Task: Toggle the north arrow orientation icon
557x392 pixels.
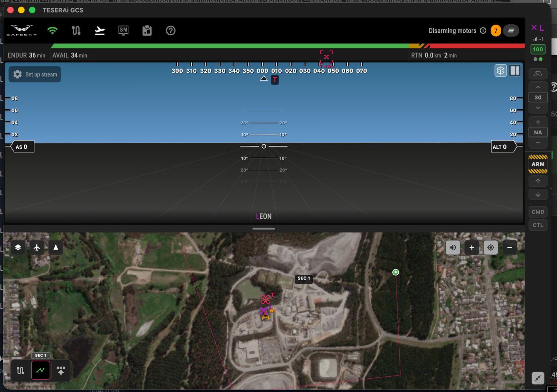Action: pyautogui.click(x=56, y=248)
